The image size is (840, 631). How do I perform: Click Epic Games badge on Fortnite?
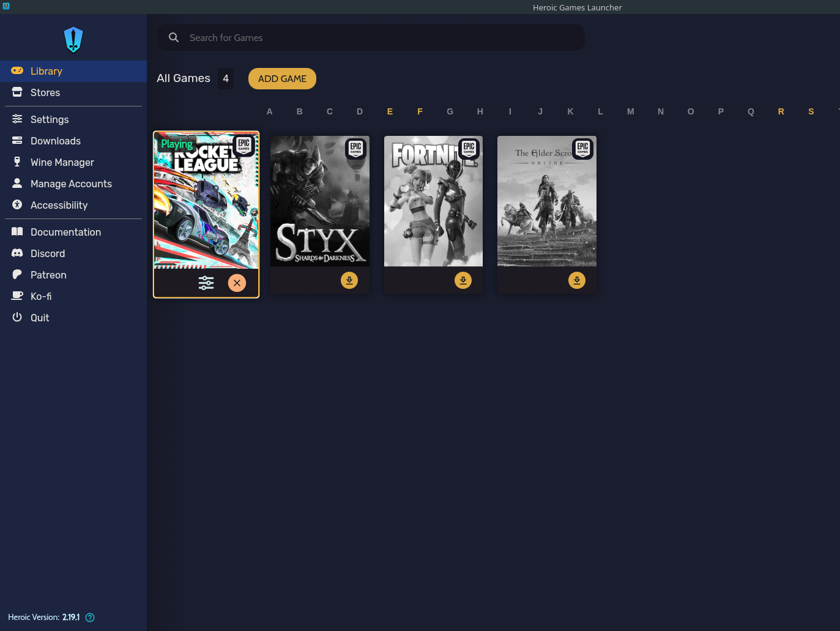click(x=469, y=149)
